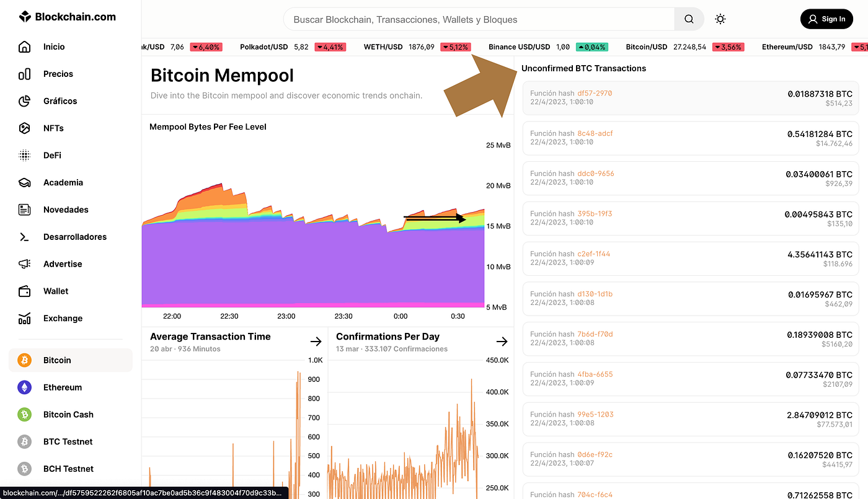
Task: Open transaction hash d130-1d1b
Action: click(x=595, y=294)
